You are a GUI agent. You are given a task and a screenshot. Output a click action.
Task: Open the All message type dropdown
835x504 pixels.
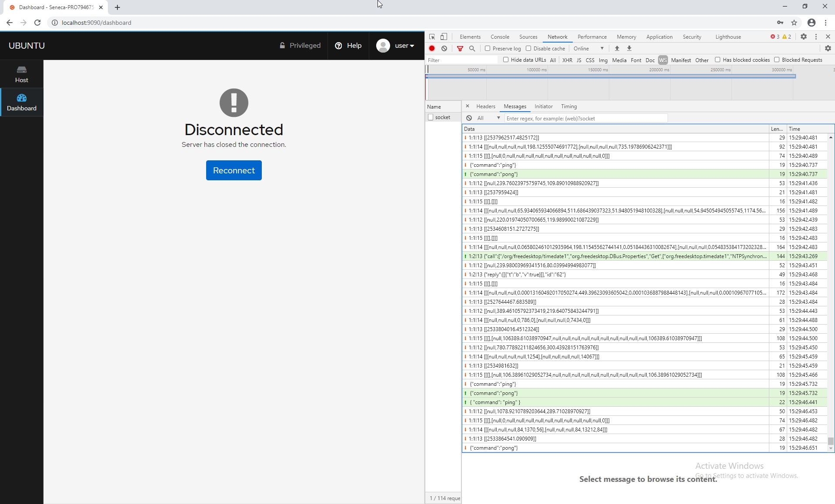point(488,118)
